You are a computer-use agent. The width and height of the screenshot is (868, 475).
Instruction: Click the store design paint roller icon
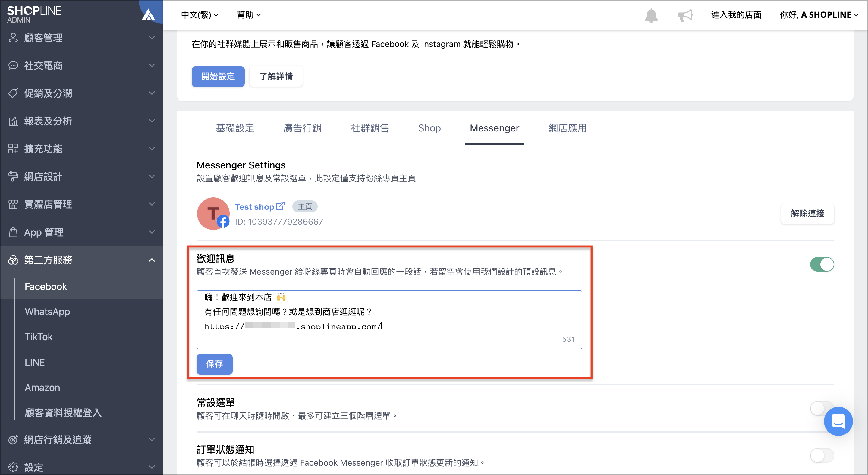[13, 177]
